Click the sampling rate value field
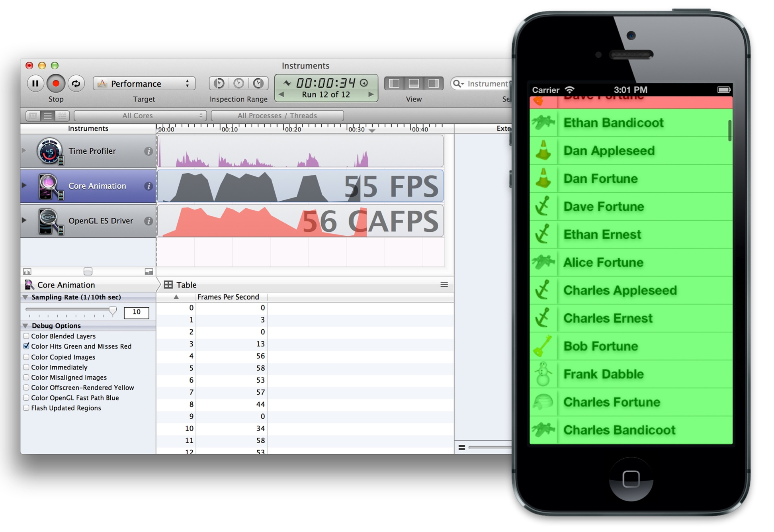The width and height of the screenshot is (774, 532). click(136, 312)
